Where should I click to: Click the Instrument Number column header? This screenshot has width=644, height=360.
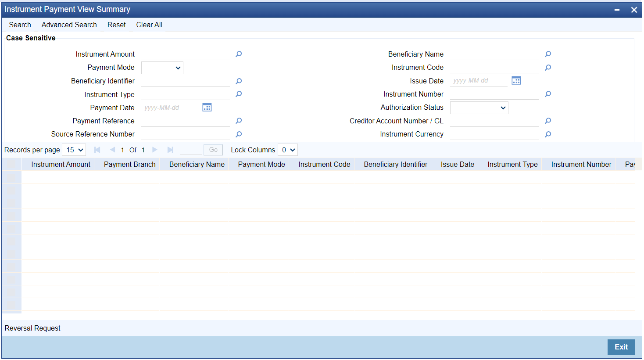pos(581,164)
